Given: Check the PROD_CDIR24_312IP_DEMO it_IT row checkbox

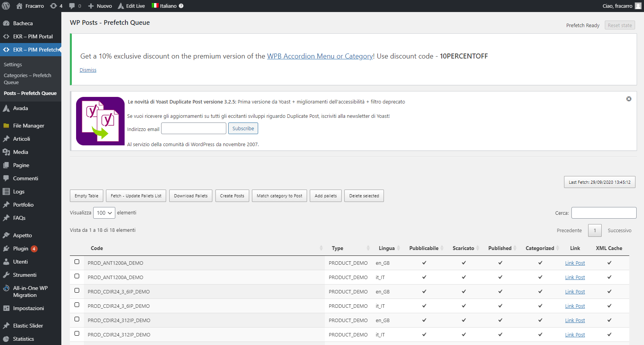Looking at the screenshot, I should [77, 334].
